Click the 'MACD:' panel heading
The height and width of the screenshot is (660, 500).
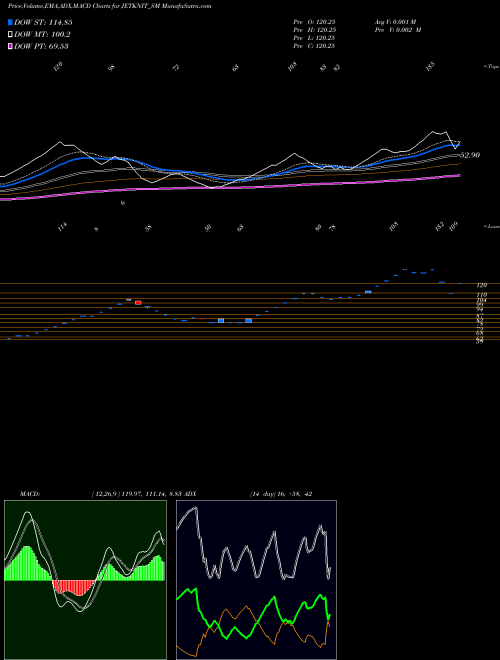click(x=30, y=494)
